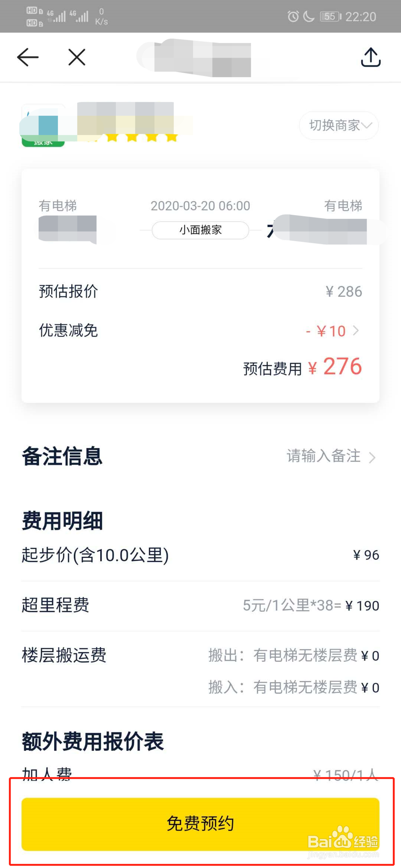Tap the 4G signal strength icon

[x=57, y=16]
